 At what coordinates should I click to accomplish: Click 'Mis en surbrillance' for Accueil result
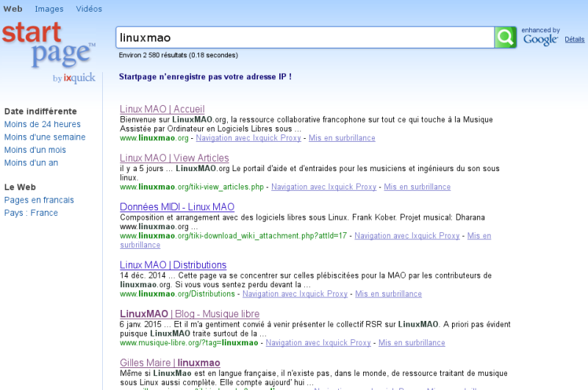point(342,138)
